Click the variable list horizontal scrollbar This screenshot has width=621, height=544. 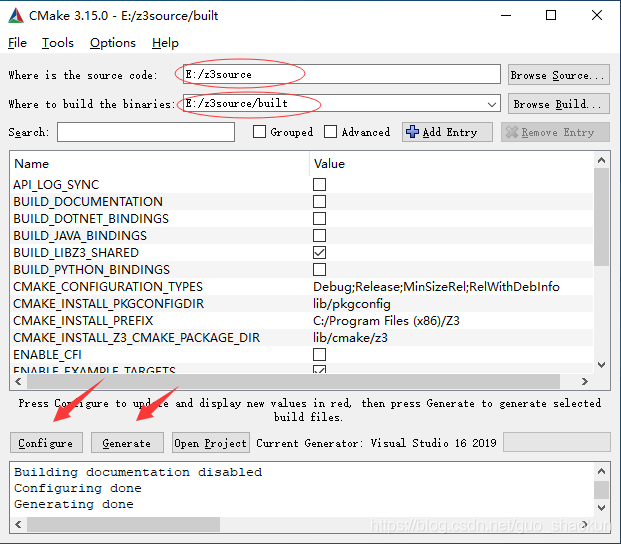click(293, 381)
